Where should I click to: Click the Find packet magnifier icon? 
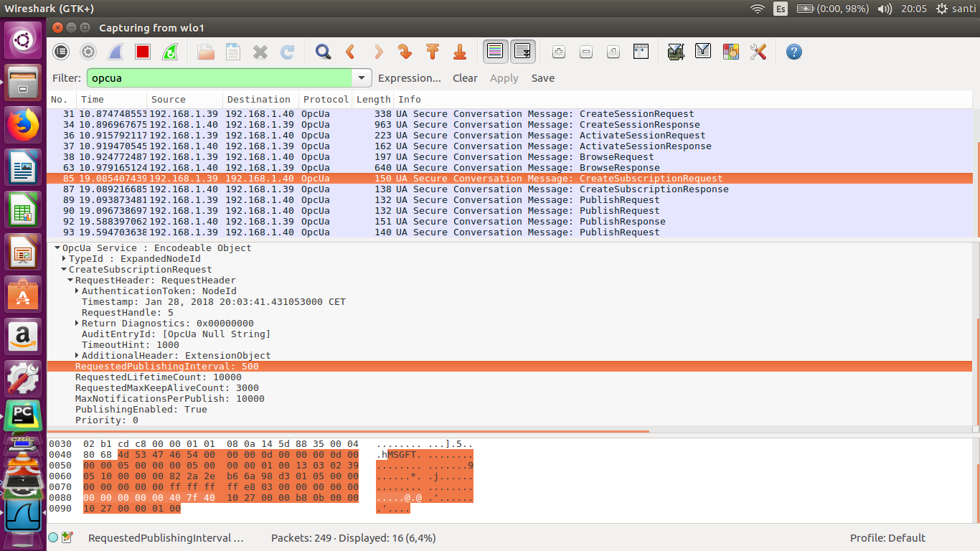coord(322,51)
